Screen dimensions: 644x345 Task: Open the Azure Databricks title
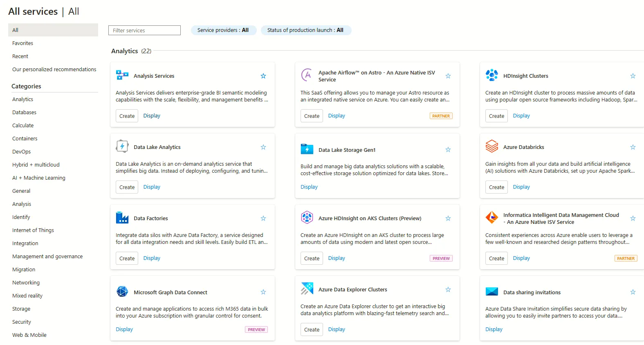524,147
